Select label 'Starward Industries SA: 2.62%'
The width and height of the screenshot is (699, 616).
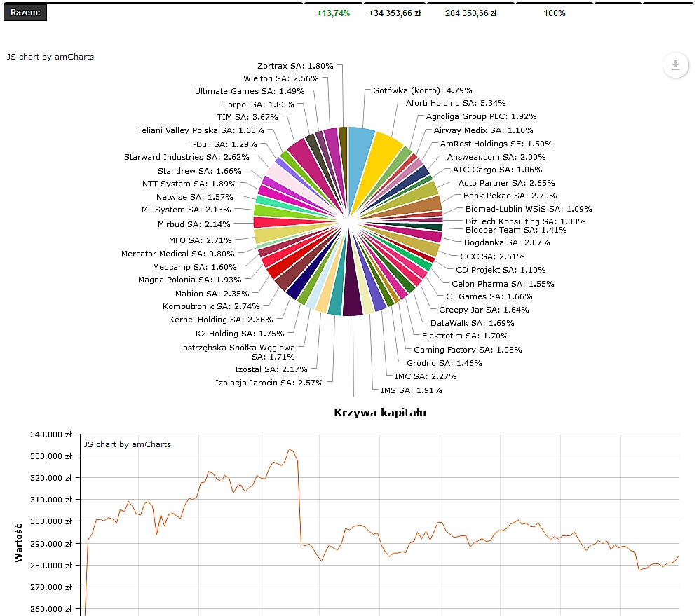[186, 157]
